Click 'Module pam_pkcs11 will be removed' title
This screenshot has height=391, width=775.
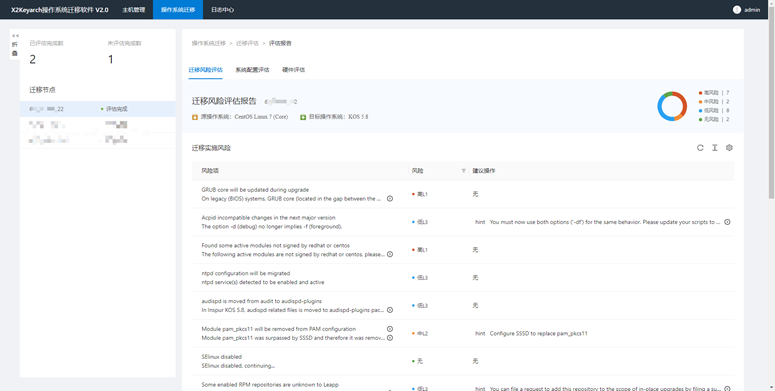point(278,329)
